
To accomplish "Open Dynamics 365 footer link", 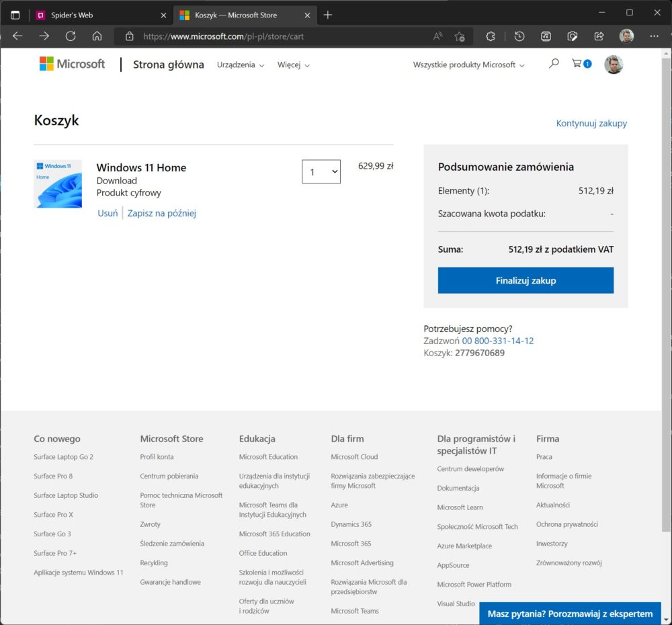I will [x=351, y=524].
